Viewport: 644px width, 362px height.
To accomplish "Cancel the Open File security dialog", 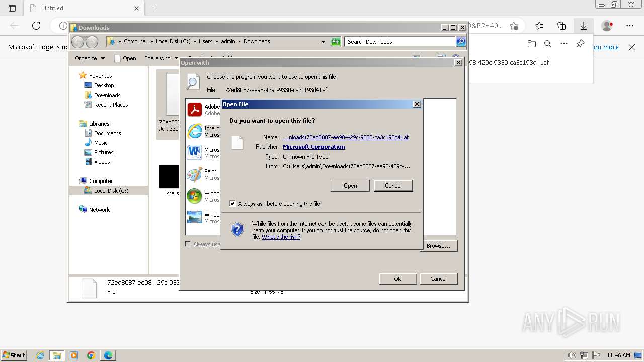I will pos(393,186).
